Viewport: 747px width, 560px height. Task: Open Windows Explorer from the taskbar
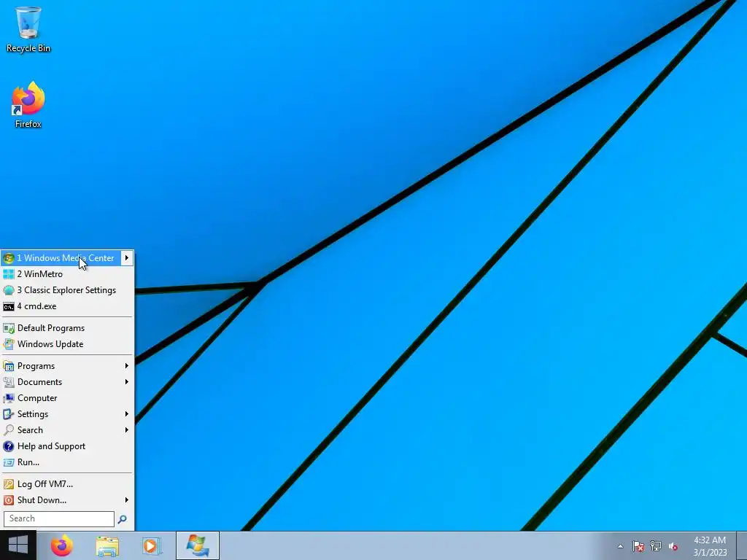pyautogui.click(x=108, y=545)
